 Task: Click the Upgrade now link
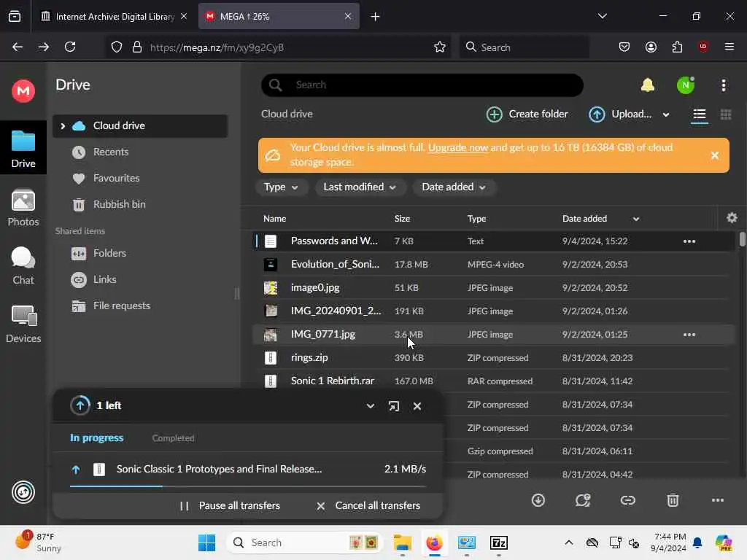[458, 147]
